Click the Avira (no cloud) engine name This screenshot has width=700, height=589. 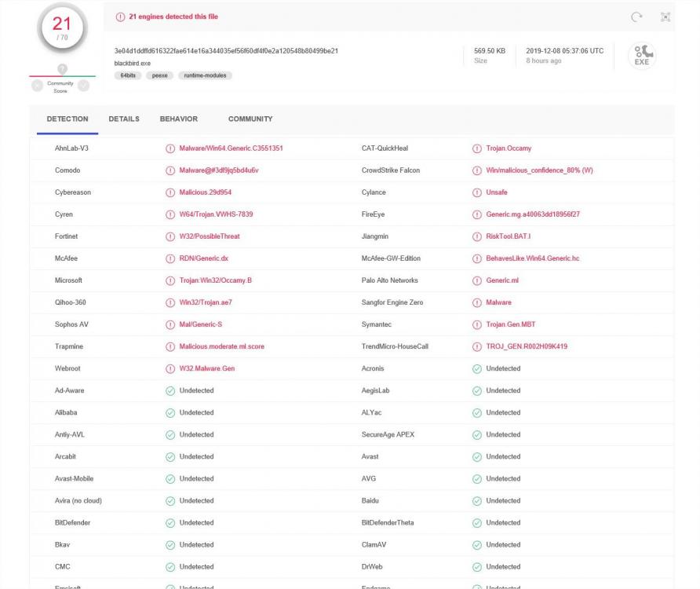78,500
